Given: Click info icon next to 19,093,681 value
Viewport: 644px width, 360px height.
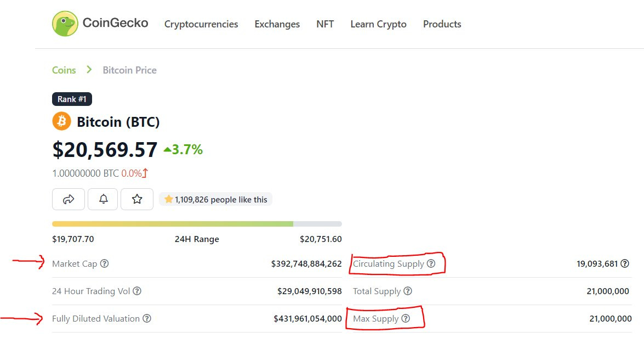Looking at the screenshot, I should pos(625,263).
